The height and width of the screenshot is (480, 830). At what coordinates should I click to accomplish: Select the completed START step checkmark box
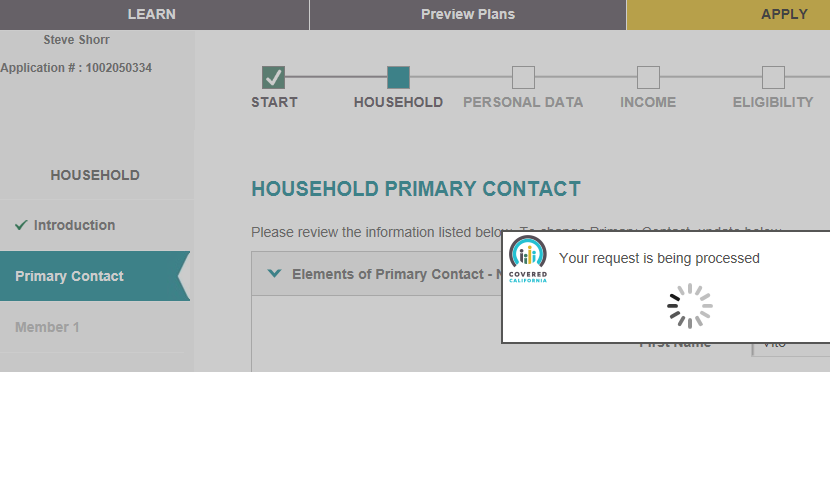pos(274,77)
